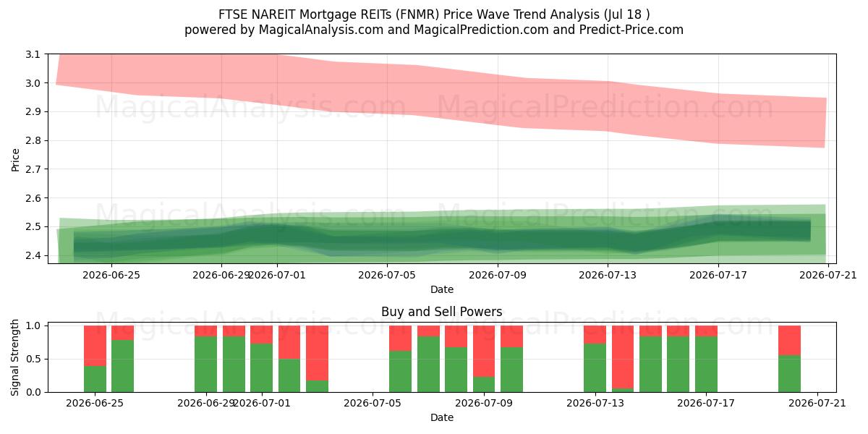The image size is (868, 434).
Task: Select the 'Signal Strength' y-axis label
Action: pyautogui.click(x=16, y=359)
